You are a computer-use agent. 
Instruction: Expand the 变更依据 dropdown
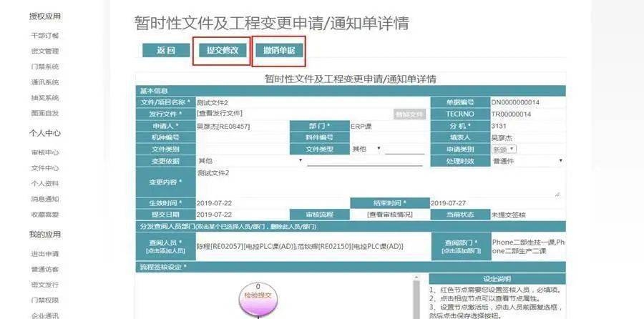point(250,161)
